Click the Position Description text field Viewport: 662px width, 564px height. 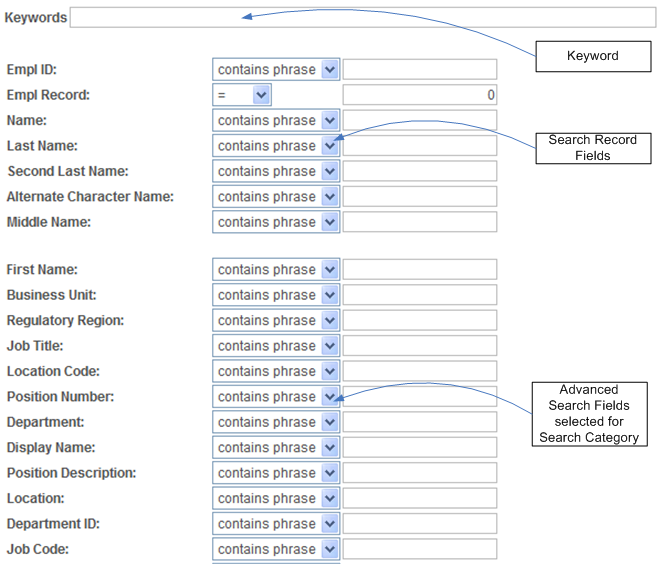[419, 473]
